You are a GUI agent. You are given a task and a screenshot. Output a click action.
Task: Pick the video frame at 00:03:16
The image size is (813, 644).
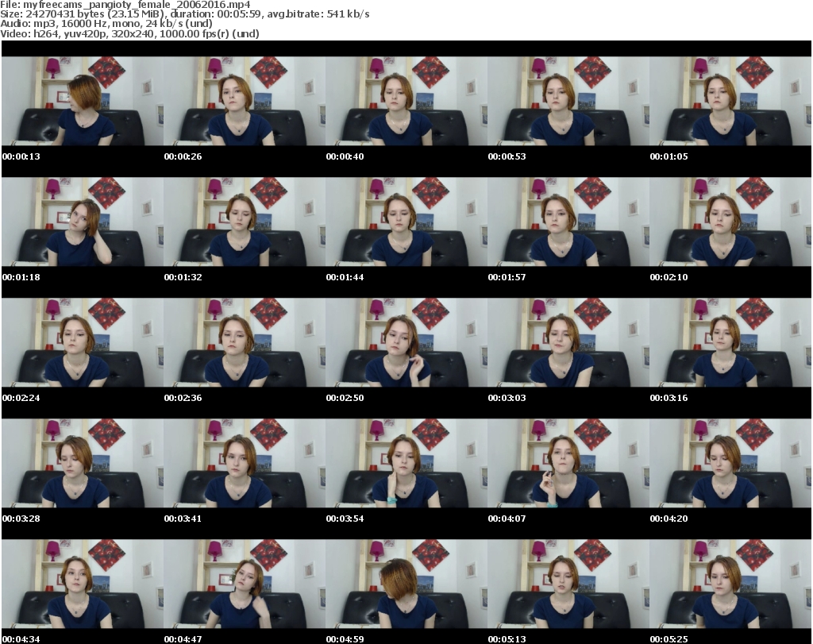(x=730, y=343)
